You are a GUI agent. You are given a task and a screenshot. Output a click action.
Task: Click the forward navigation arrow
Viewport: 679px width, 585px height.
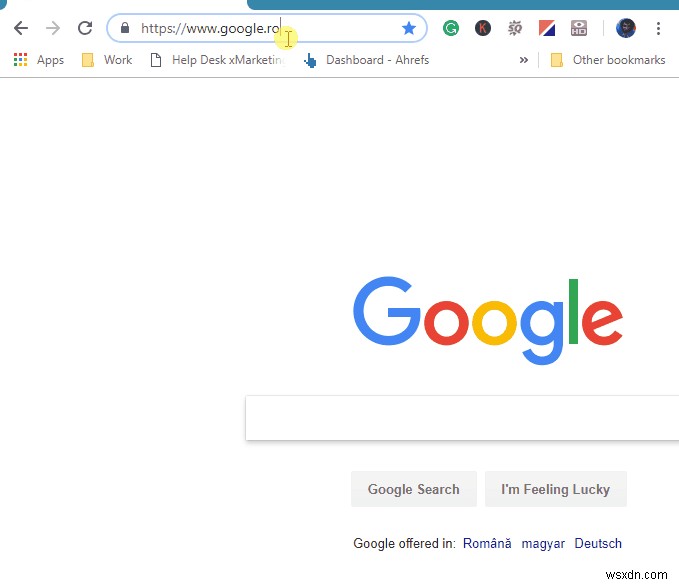pos(53,29)
